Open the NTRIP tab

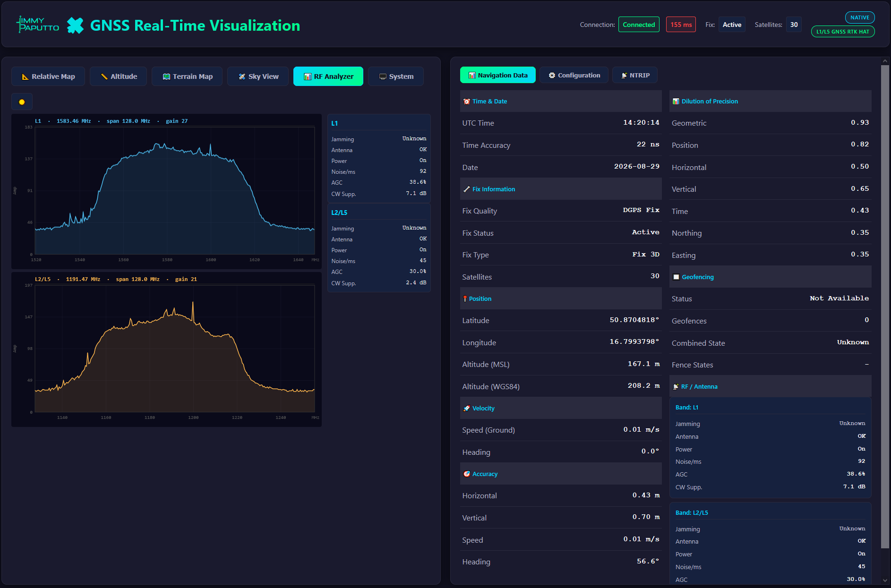635,75
